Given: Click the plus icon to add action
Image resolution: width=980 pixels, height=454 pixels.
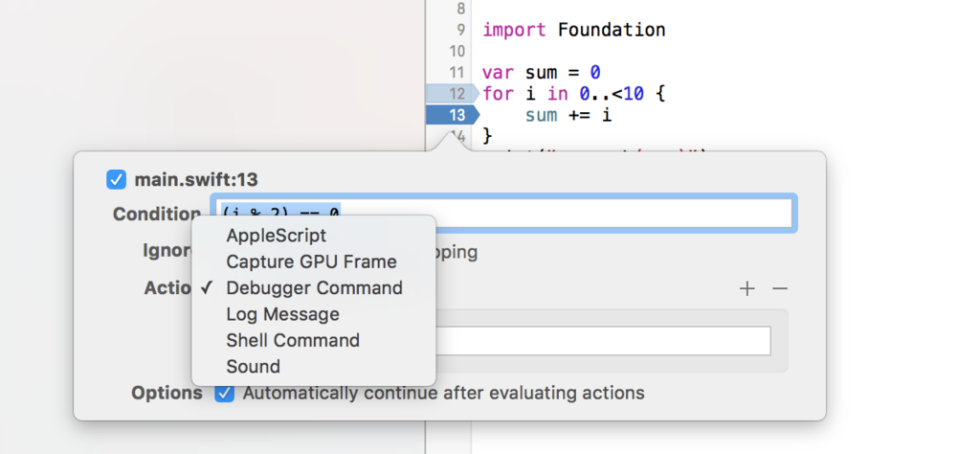Looking at the screenshot, I should (x=747, y=288).
